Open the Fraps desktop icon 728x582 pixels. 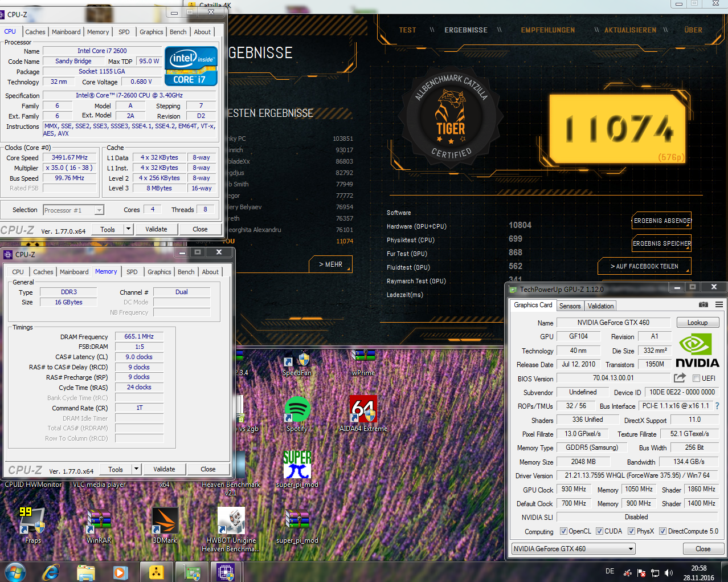pos(32,525)
